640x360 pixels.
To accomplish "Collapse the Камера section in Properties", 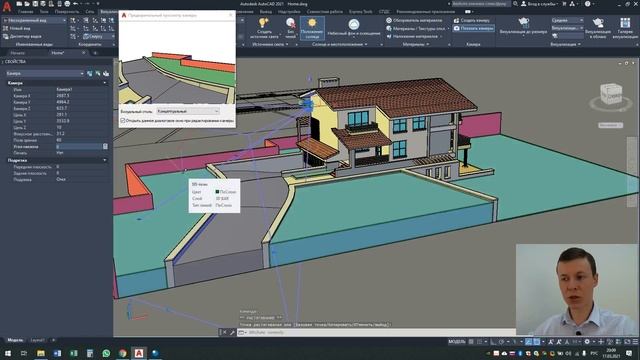I will point(105,83).
